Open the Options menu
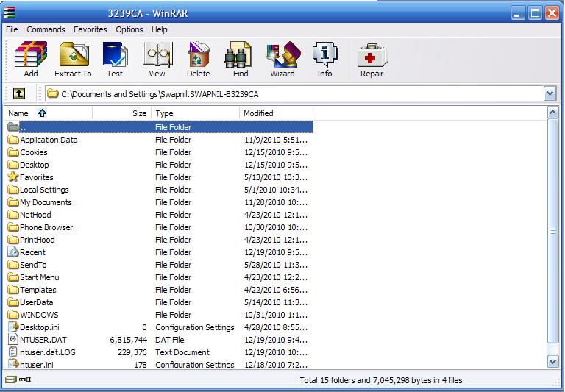Image resolution: width=565 pixels, height=392 pixels. [129, 29]
